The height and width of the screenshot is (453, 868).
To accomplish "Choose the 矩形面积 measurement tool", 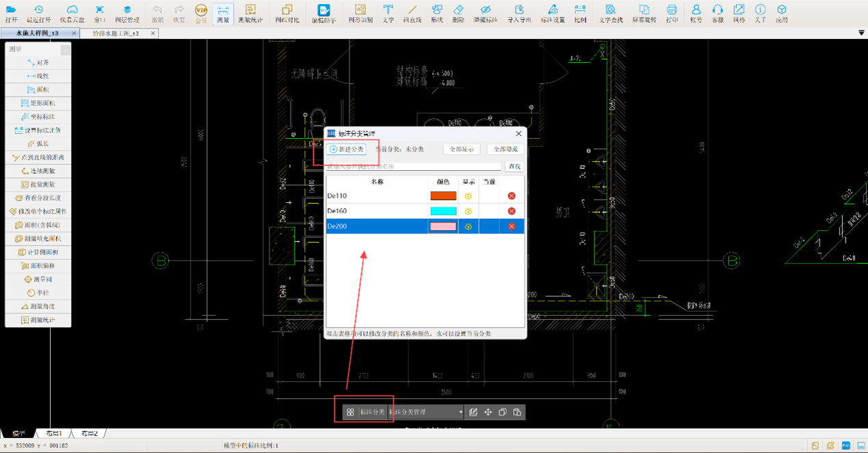I will click(x=38, y=103).
